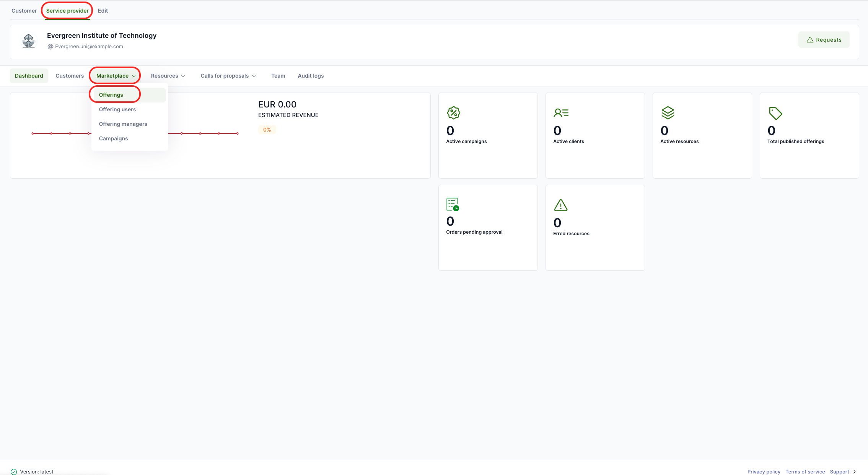The width and height of the screenshot is (868, 475).
Task: Open Offering users menu entry
Action: click(117, 109)
